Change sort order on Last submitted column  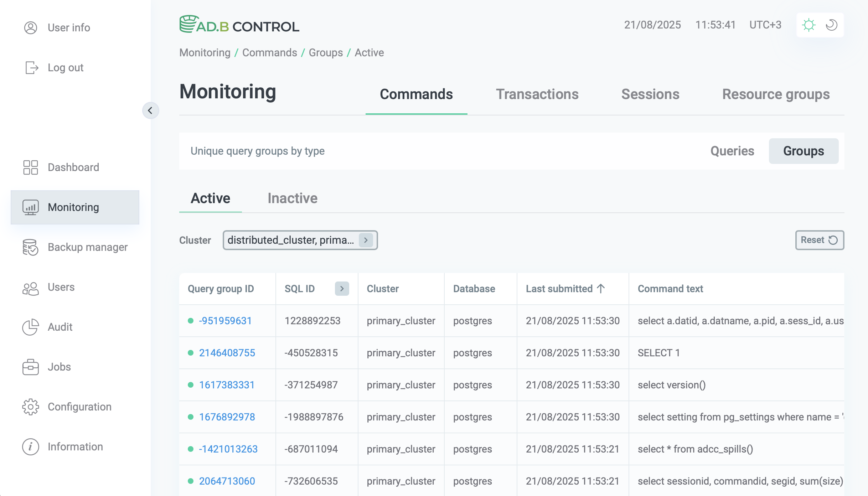click(x=601, y=289)
